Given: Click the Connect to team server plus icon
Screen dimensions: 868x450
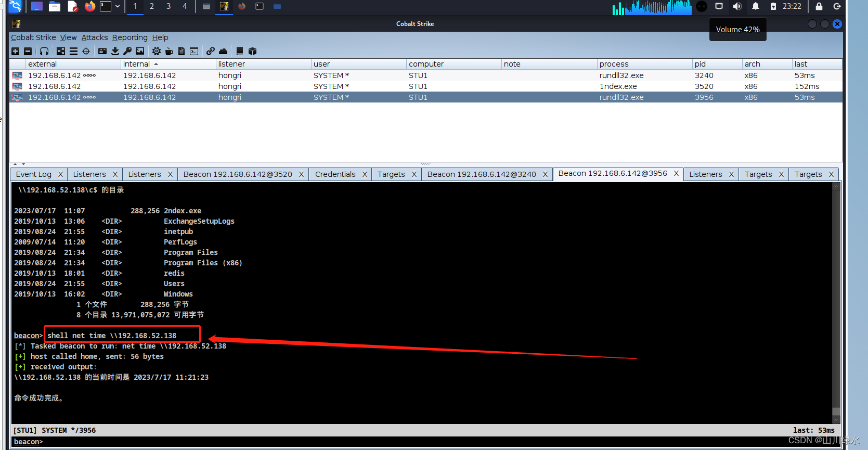Looking at the screenshot, I should tap(15, 51).
